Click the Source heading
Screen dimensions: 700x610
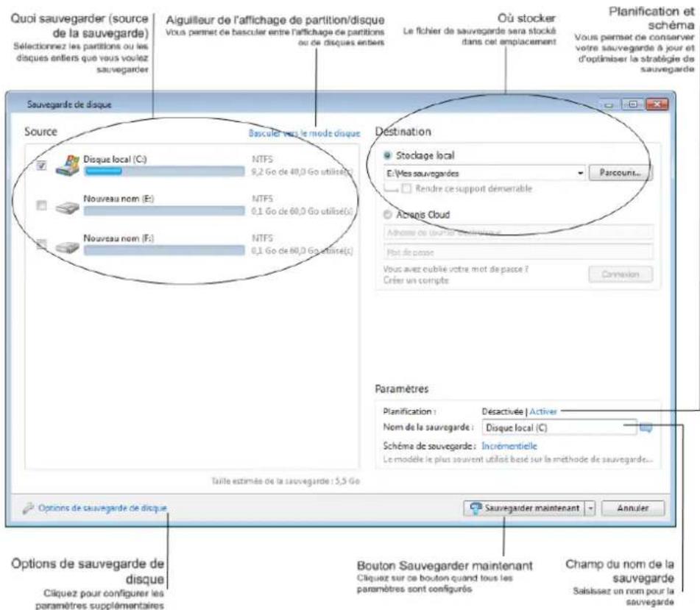coord(40,132)
